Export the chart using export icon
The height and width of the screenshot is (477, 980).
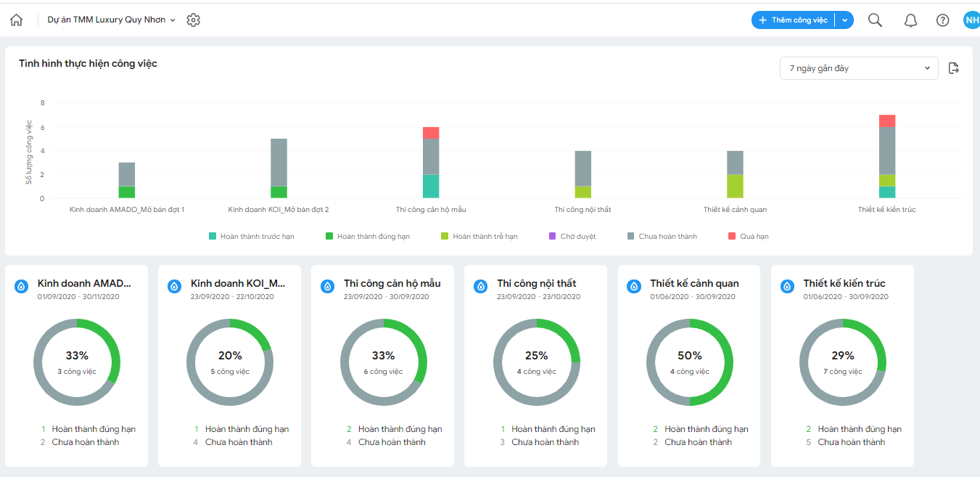(x=954, y=68)
